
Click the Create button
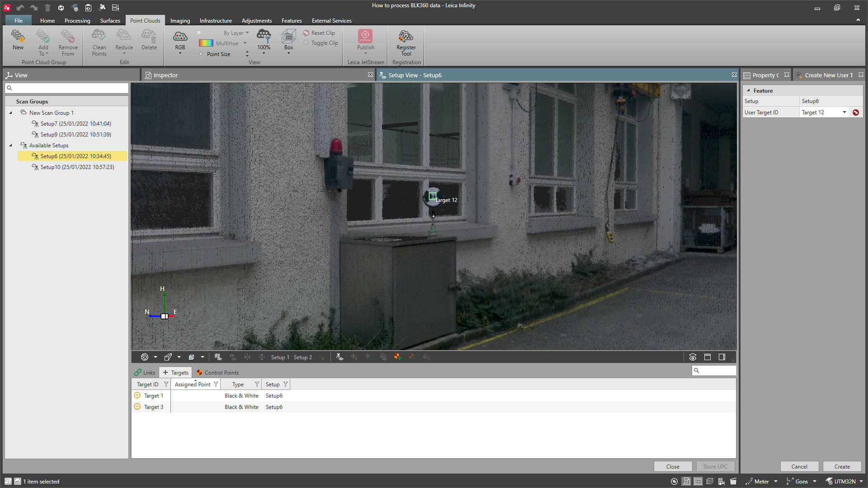[842, 467]
